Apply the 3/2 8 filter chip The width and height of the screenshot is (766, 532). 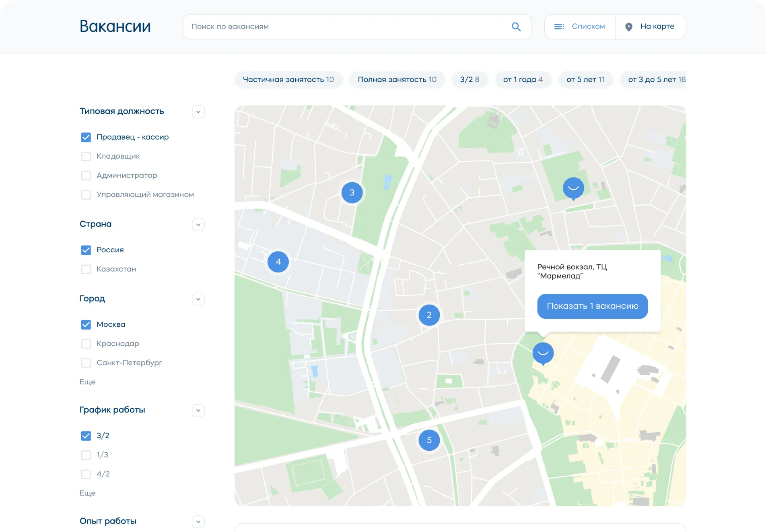pyautogui.click(x=470, y=80)
